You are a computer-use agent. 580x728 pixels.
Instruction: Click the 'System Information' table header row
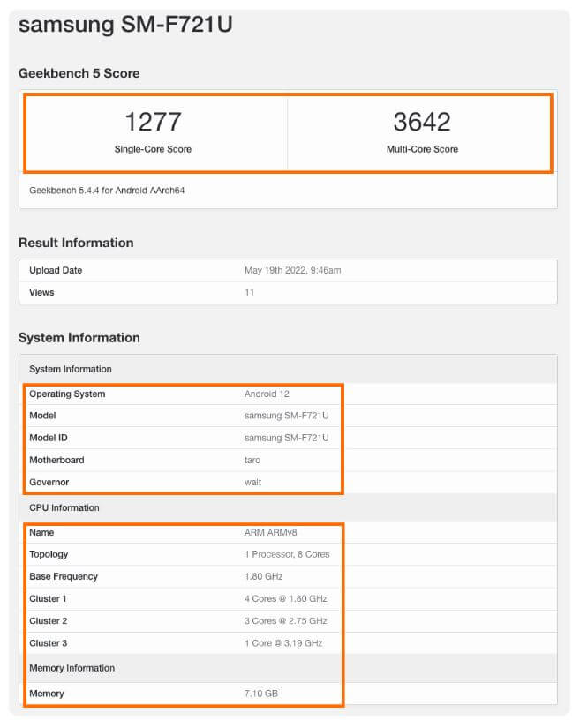click(288, 369)
